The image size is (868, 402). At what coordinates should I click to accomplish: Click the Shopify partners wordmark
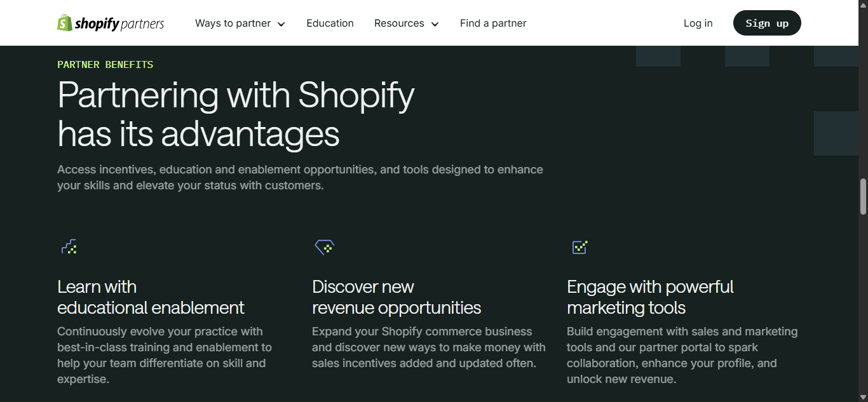tap(119, 24)
